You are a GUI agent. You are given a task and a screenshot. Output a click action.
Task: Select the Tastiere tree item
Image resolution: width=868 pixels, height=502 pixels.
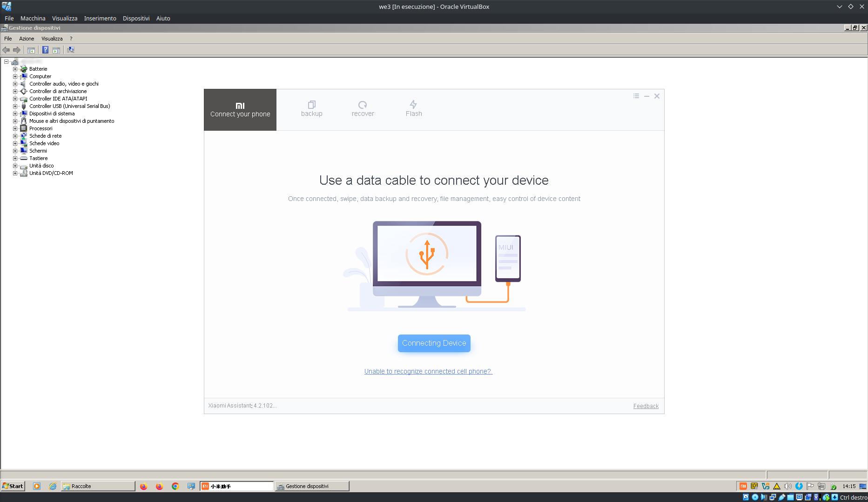point(38,158)
